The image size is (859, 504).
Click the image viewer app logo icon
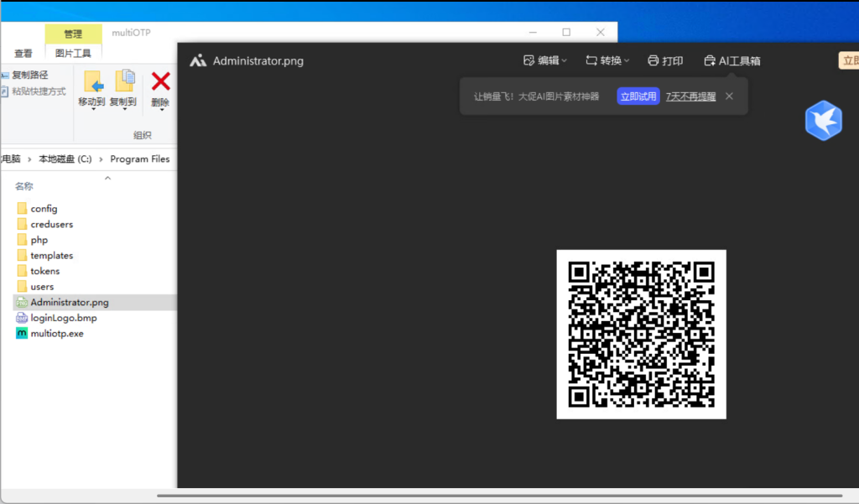(x=198, y=61)
